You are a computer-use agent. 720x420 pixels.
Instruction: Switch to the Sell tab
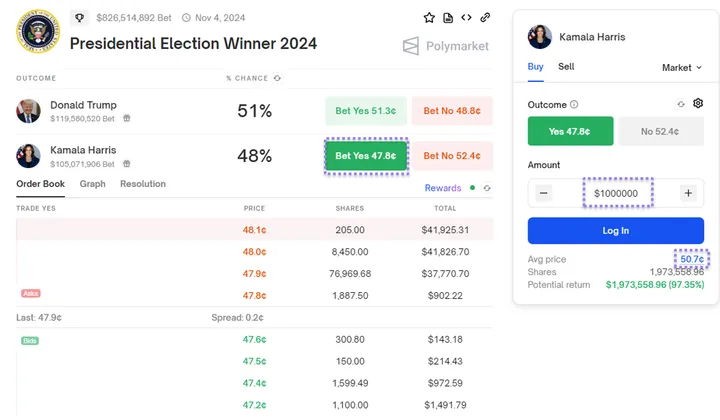click(x=566, y=67)
